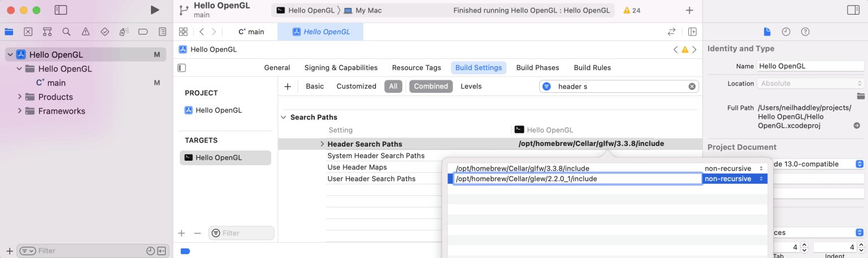Click the Name field in inspector
Screen dimensions: 868x258
click(x=811, y=66)
